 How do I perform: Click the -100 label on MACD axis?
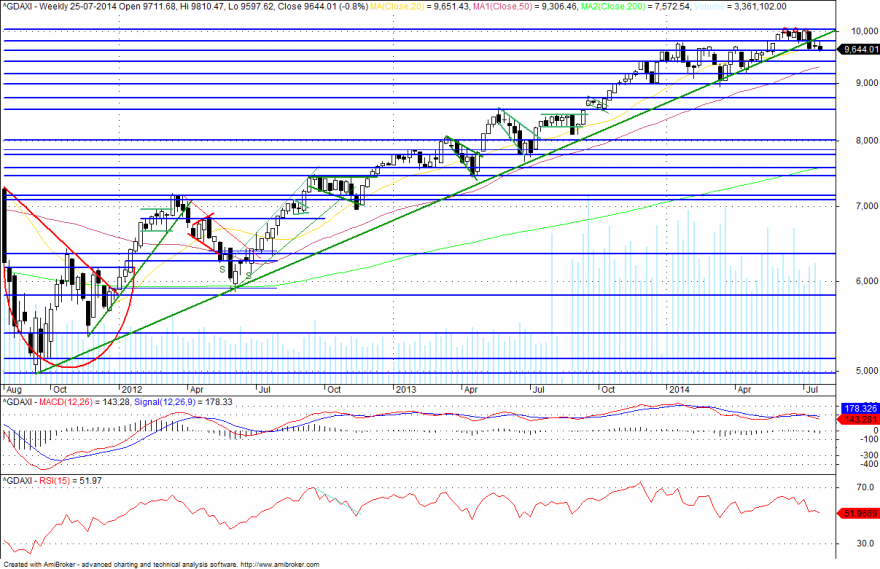pos(869,440)
